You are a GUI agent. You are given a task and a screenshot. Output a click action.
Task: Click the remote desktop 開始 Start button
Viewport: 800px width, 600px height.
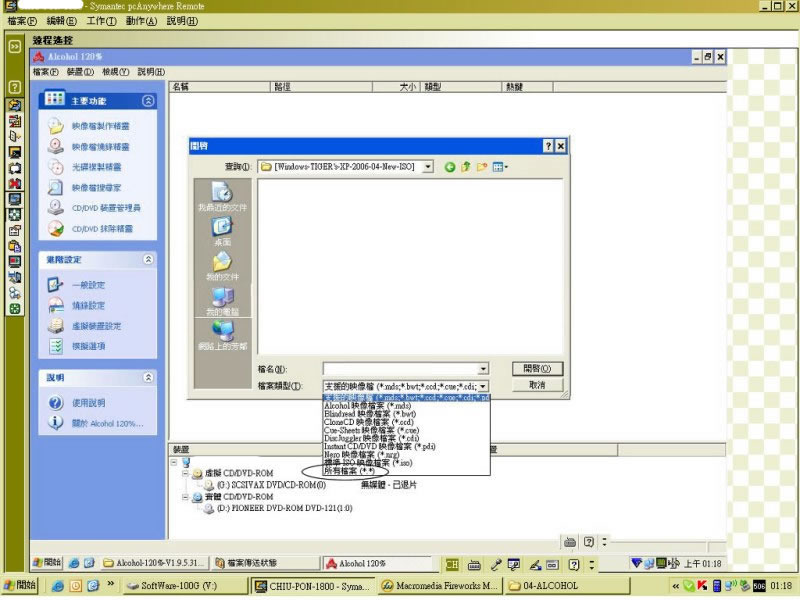47,563
